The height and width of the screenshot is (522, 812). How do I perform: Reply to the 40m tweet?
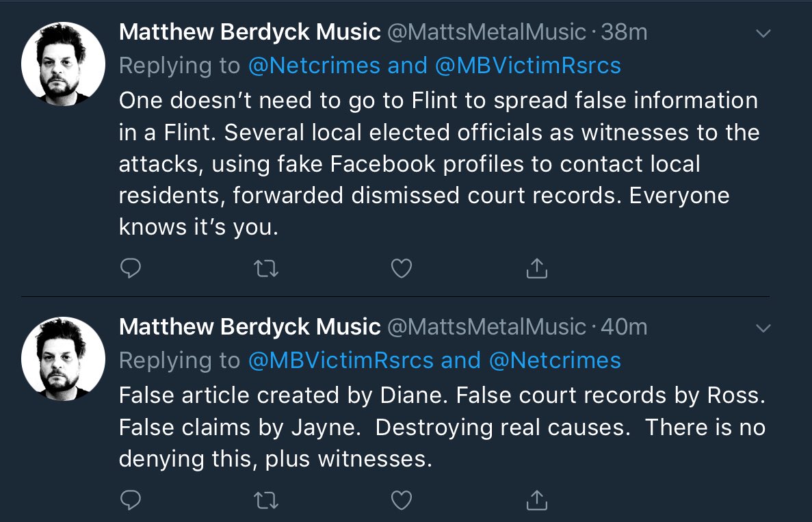point(131,499)
